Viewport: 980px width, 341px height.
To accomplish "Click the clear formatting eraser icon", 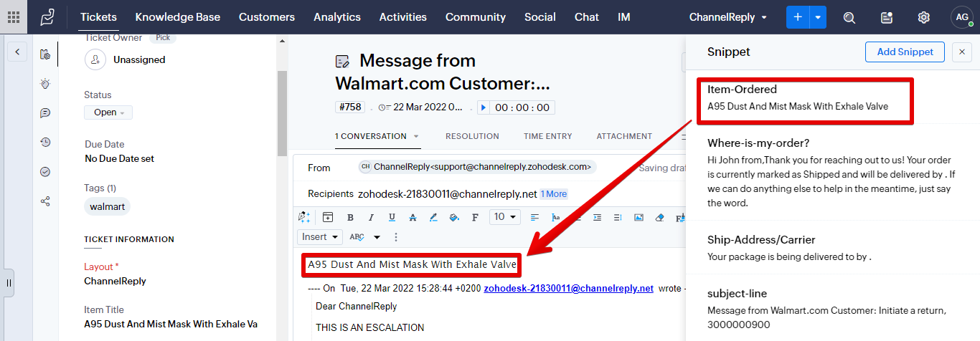I will (x=660, y=217).
